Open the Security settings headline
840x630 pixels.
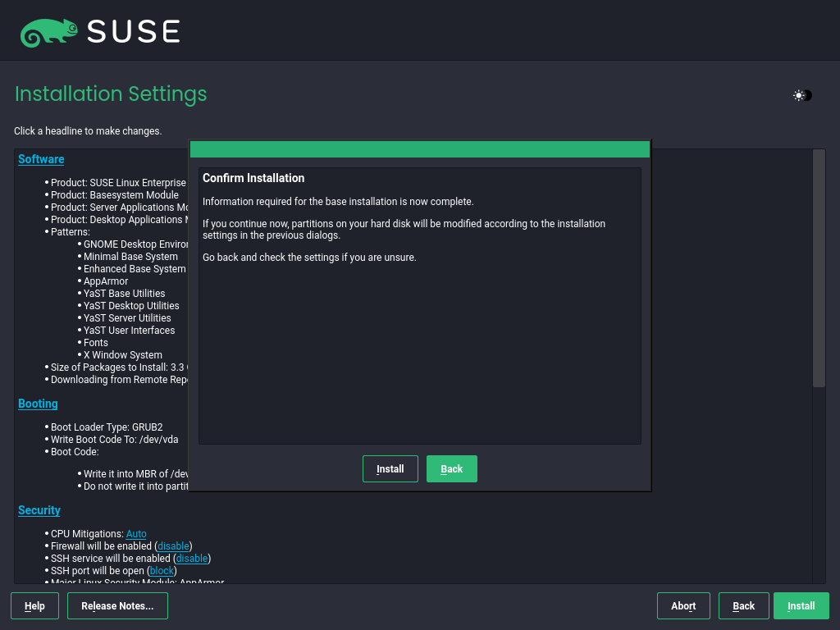tap(39, 510)
